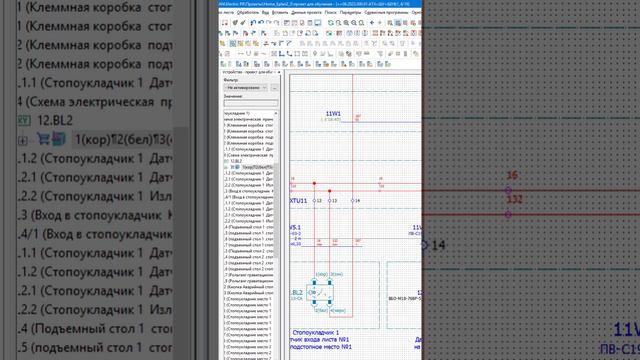This screenshot has height=360, width=640.
Task: Click the Значение input field
Action: click(251, 103)
